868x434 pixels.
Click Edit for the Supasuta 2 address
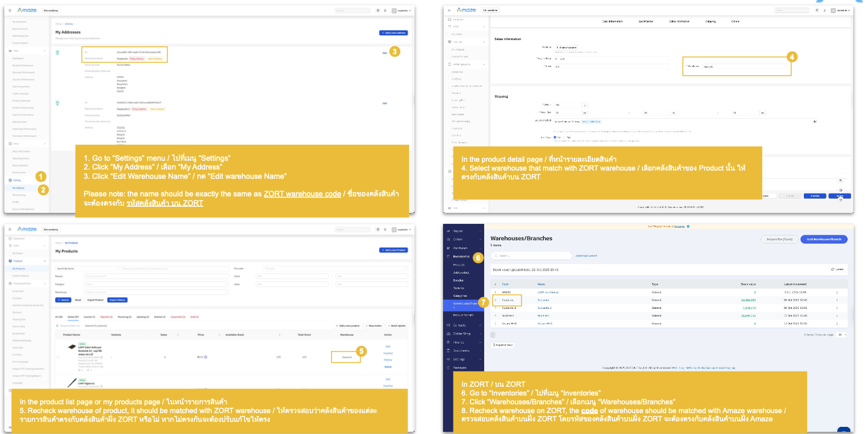[x=385, y=103]
